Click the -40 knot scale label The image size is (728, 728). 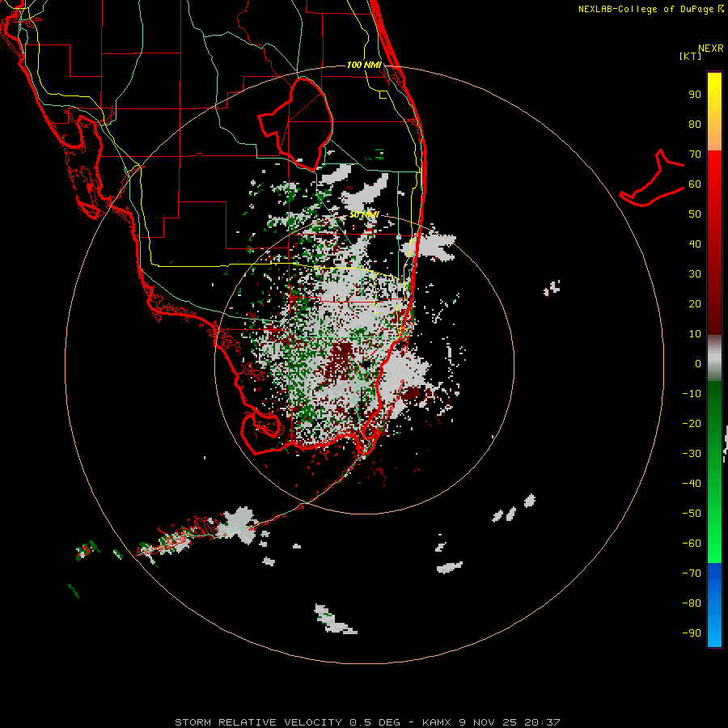click(692, 484)
